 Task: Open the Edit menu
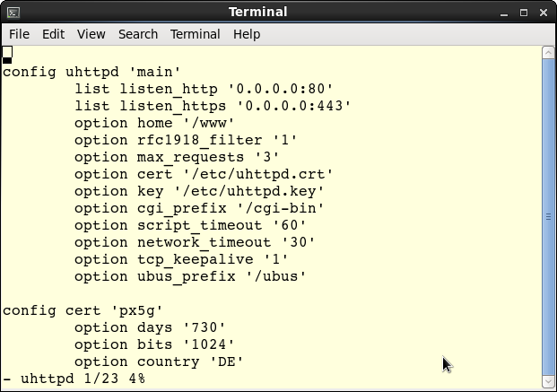53,34
